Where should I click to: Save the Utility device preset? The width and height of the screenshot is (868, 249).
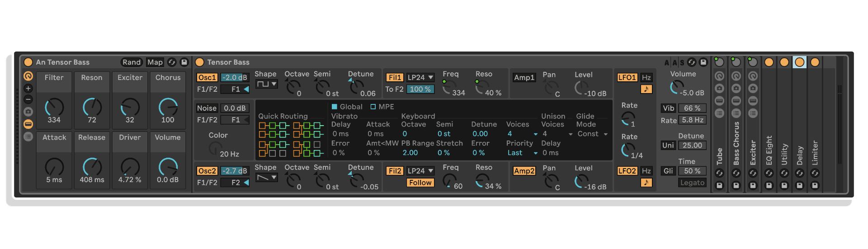(x=784, y=185)
